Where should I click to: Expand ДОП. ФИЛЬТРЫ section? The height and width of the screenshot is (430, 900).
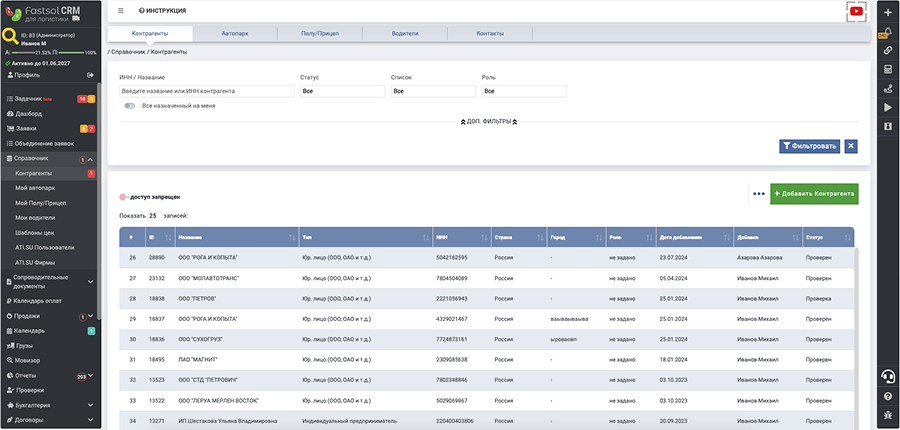click(x=489, y=121)
